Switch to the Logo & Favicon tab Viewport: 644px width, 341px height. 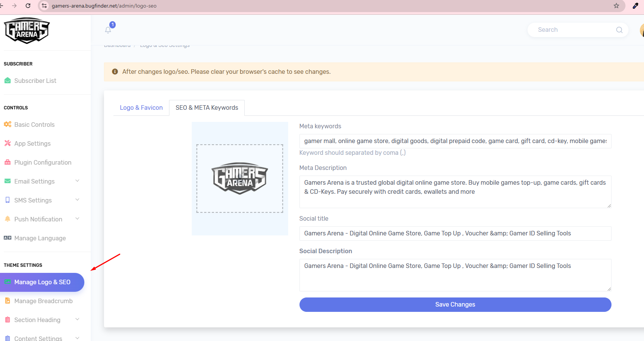click(x=141, y=108)
